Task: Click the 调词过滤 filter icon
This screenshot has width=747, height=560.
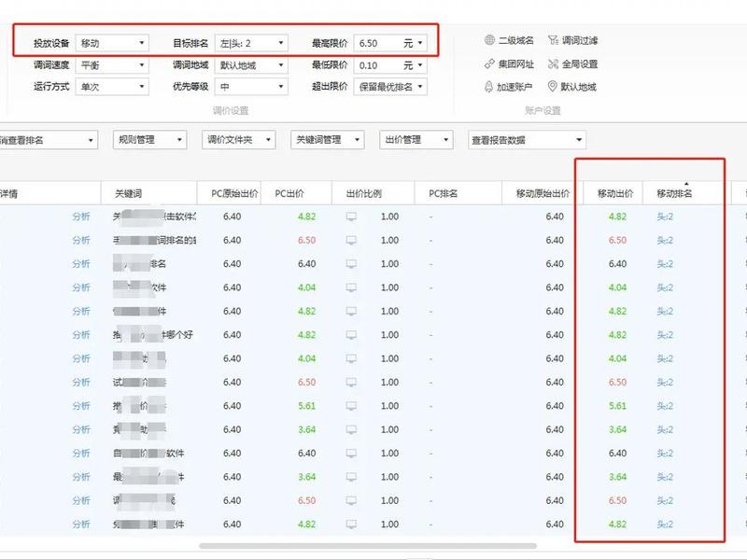Action: tap(553, 40)
